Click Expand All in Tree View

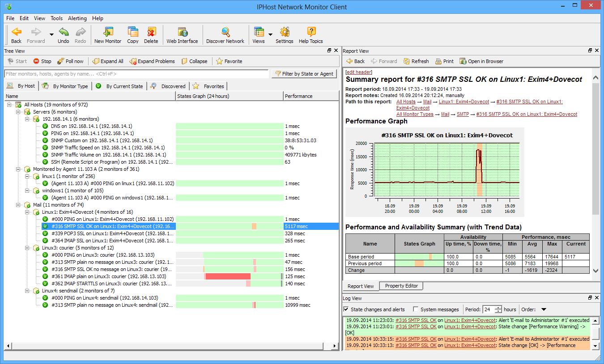(x=107, y=61)
